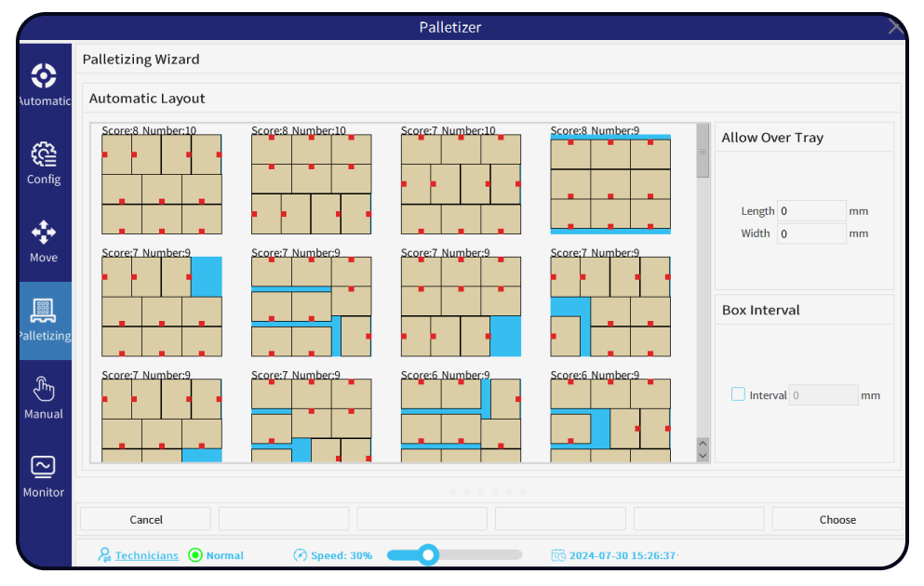Open the Manual hand icon

click(x=44, y=389)
